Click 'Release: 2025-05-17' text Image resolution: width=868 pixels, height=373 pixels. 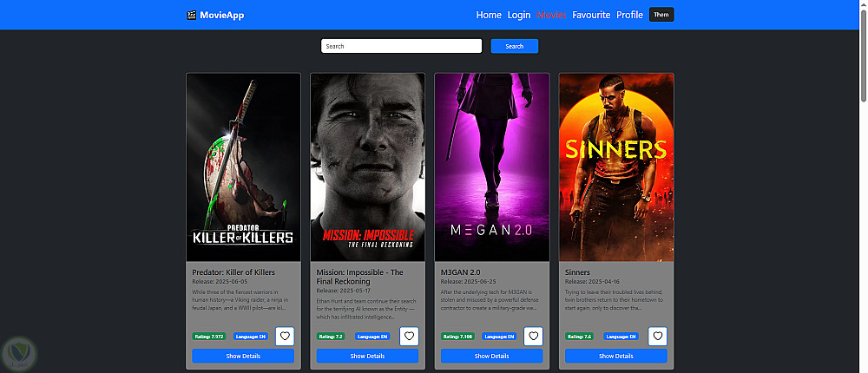[x=344, y=290]
